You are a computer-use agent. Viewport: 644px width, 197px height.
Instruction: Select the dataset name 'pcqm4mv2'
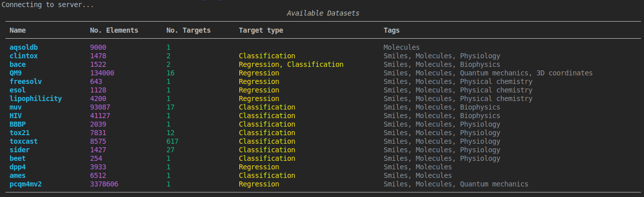click(26, 184)
